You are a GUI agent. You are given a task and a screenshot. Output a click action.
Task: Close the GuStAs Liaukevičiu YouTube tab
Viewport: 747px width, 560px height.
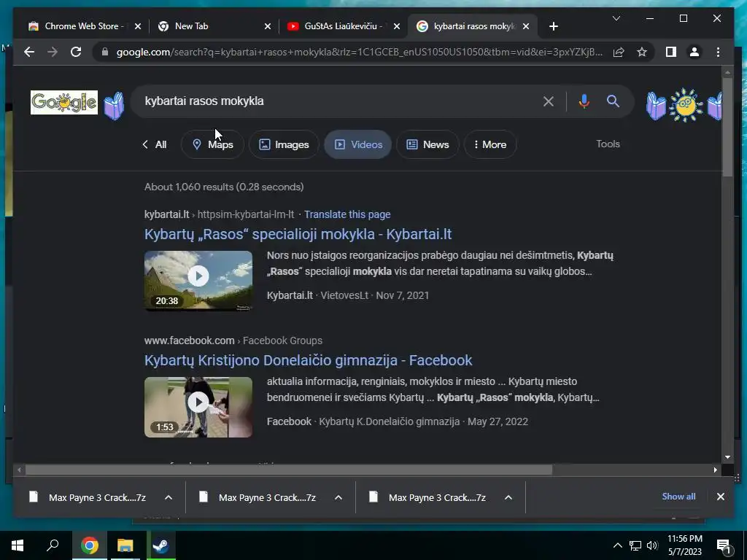point(396,26)
